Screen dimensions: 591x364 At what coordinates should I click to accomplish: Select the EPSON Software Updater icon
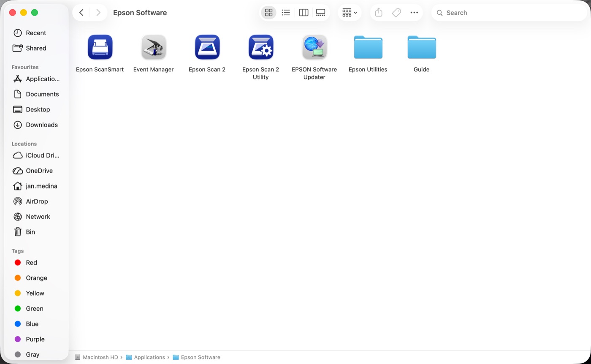314,47
